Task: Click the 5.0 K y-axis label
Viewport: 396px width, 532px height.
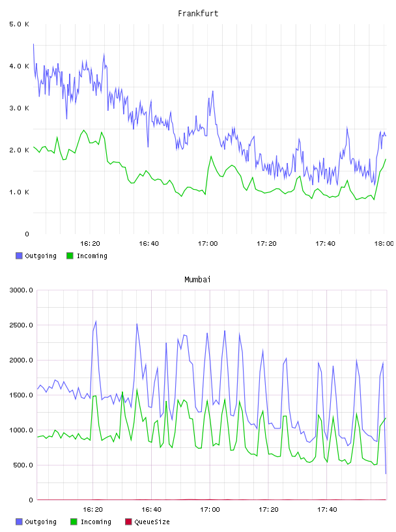Action: pos(19,24)
